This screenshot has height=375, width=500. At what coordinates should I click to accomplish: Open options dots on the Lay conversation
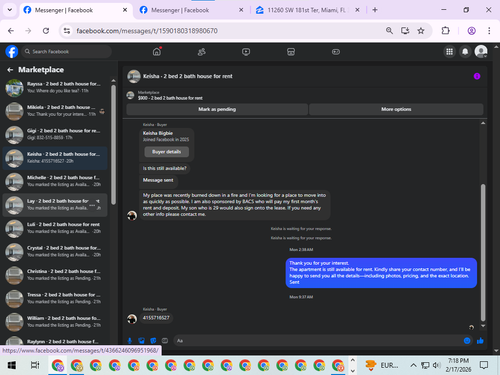click(92, 205)
